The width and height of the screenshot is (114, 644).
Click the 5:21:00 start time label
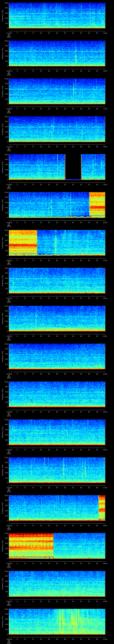9,298
